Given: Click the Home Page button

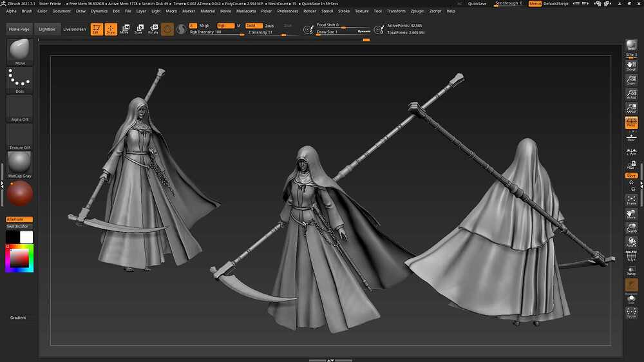Looking at the screenshot, I should click(19, 29).
